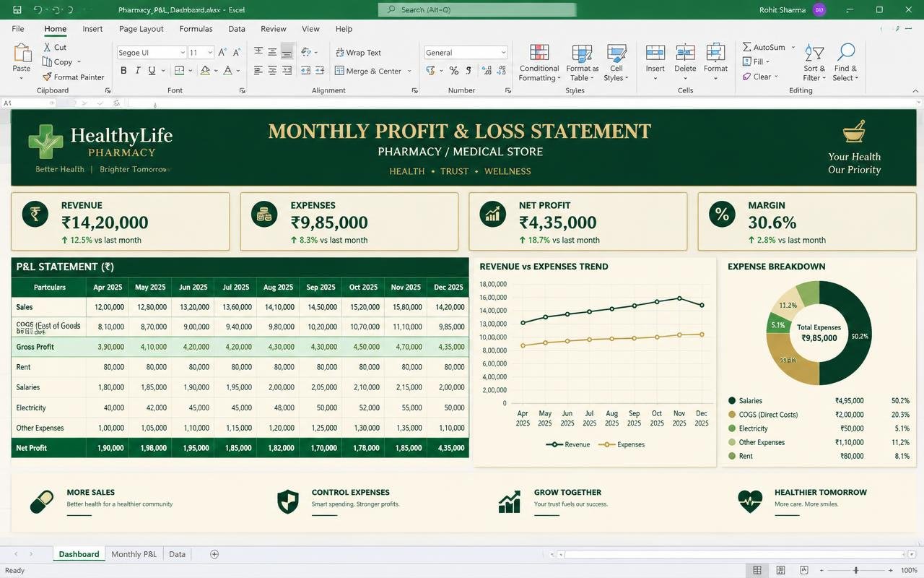Open the Format cells button
The image size is (924, 578).
coord(715,62)
